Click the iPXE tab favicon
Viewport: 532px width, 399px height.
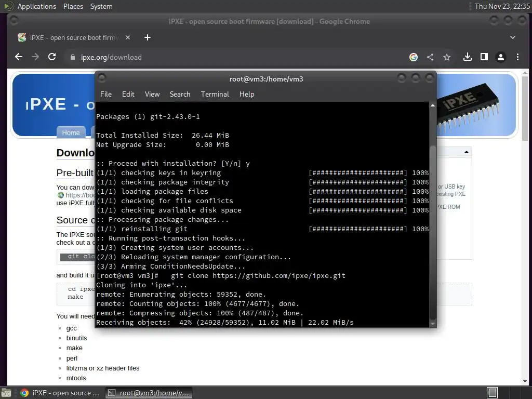pos(22,37)
